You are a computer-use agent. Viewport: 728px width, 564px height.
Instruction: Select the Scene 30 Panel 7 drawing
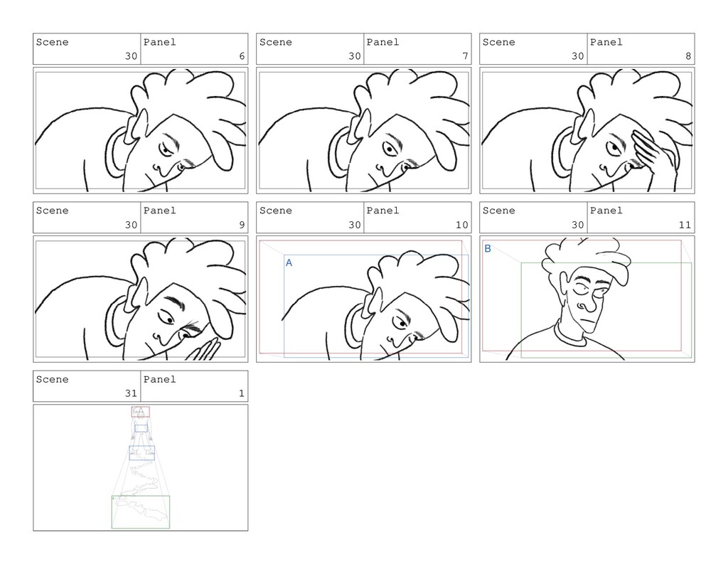click(x=363, y=131)
